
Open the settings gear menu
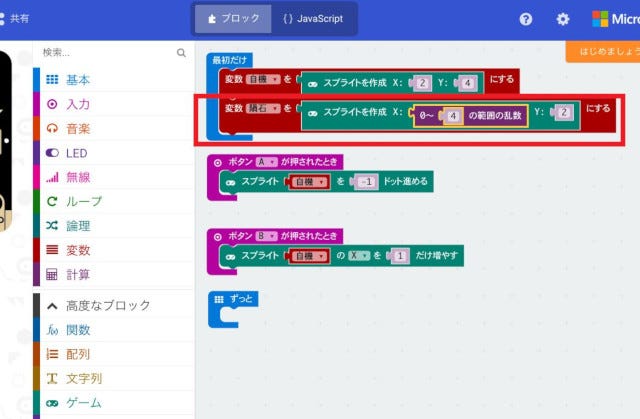(x=563, y=19)
